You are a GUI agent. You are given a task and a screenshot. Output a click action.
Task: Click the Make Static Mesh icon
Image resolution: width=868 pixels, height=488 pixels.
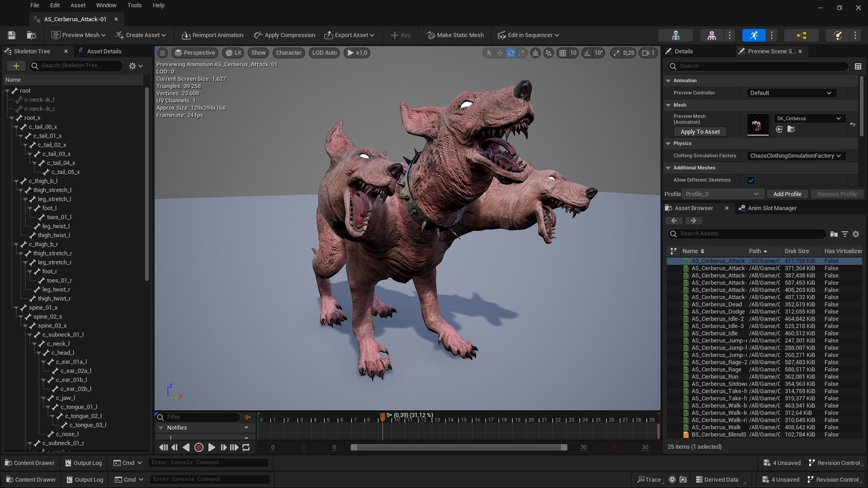(x=430, y=35)
